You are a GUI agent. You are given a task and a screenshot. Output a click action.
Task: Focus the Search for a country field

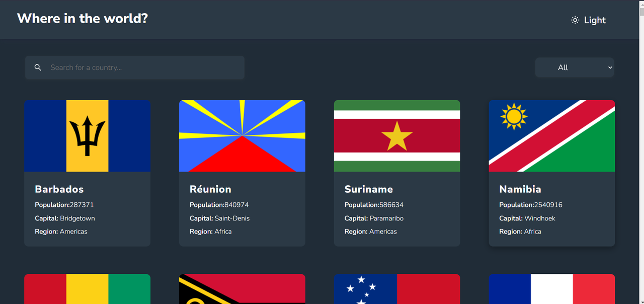click(x=135, y=67)
